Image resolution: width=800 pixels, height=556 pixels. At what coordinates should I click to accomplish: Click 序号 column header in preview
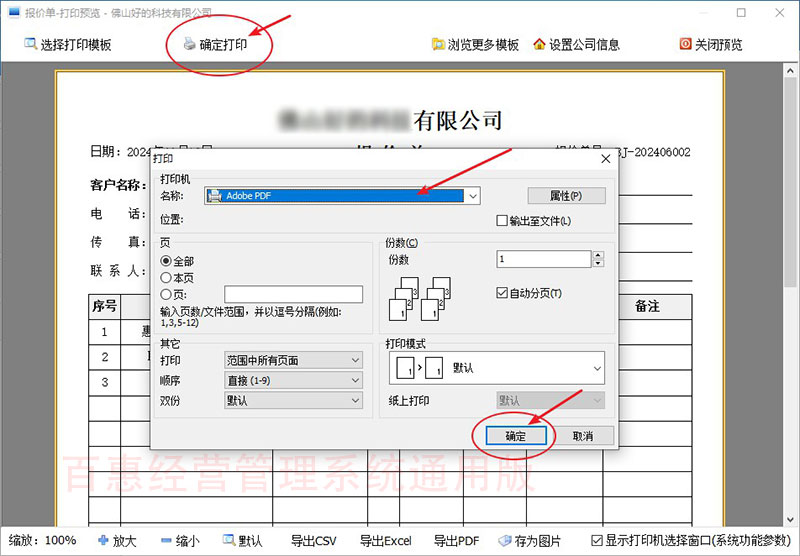click(105, 307)
